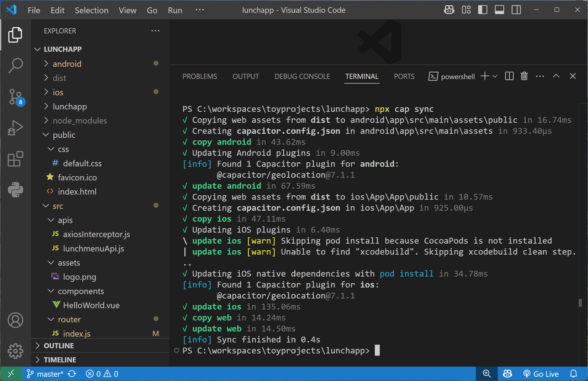Maximize the panel size with chevron

click(x=556, y=76)
